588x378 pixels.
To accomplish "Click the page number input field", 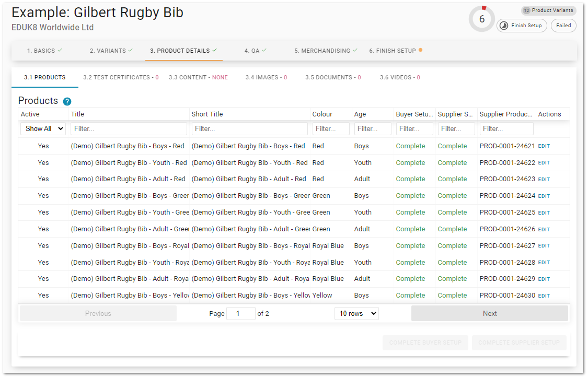I will tap(241, 314).
